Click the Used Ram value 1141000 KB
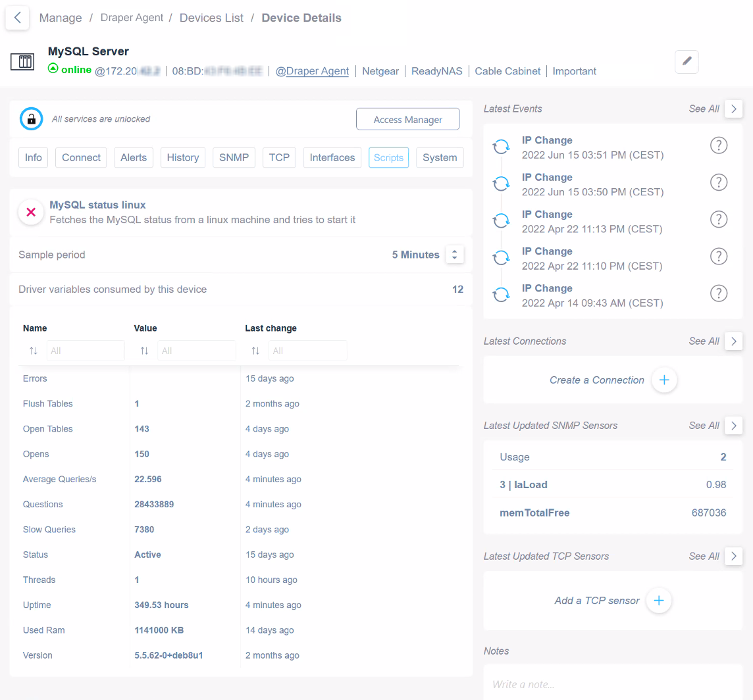This screenshot has width=753, height=700. click(159, 630)
